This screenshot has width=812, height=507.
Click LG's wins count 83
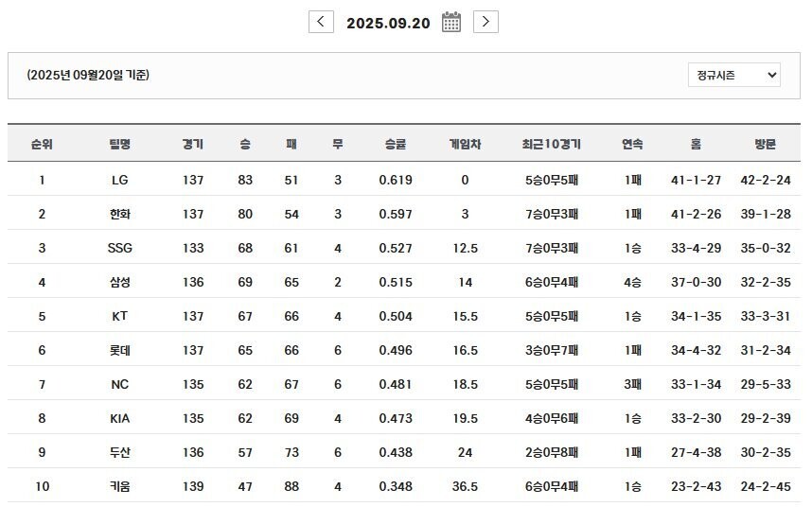click(x=245, y=180)
